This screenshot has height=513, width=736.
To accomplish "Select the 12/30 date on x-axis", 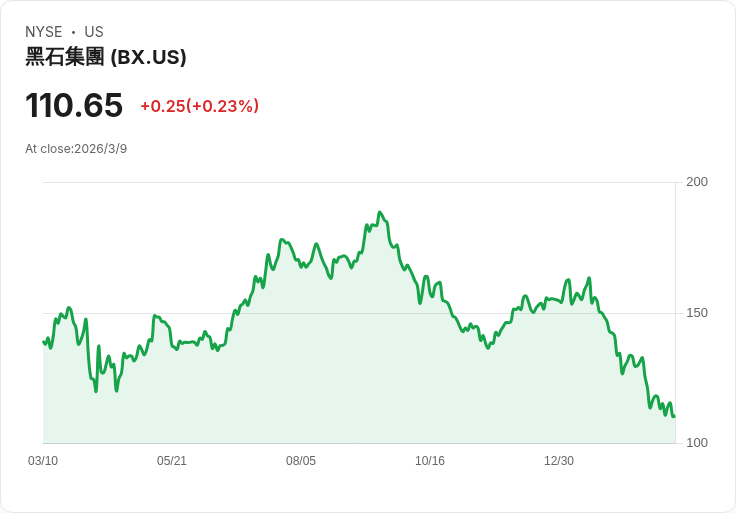I will pyautogui.click(x=559, y=461).
